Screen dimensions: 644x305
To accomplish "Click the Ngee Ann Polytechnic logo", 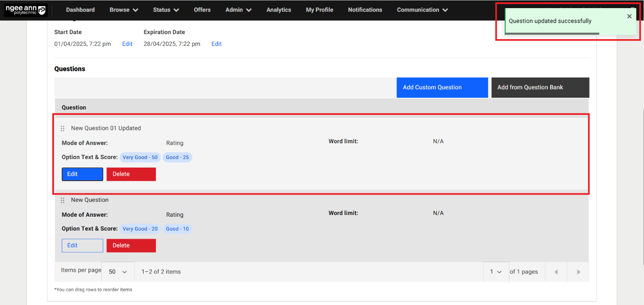I will (x=25, y=10).
